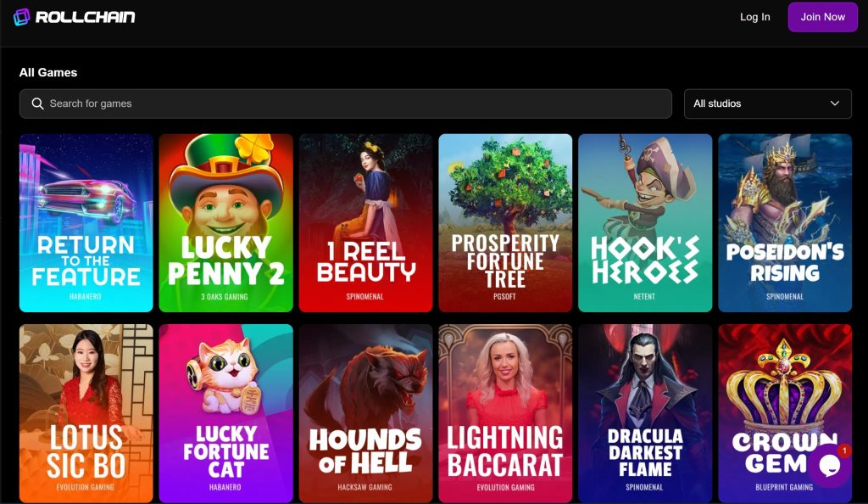This screenshot has height=504, width=868.
Task: Click the Rollchain logo icon
Action: [21, 17]
